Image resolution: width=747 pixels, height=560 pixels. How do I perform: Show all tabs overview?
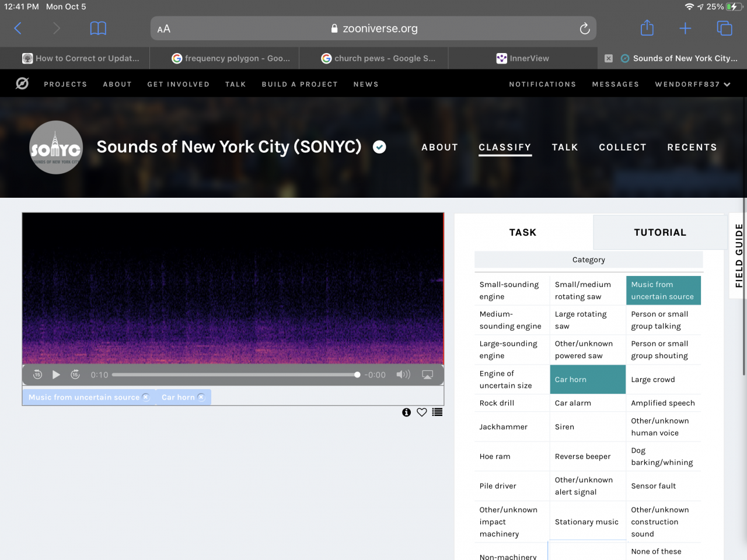coord(724,28)
